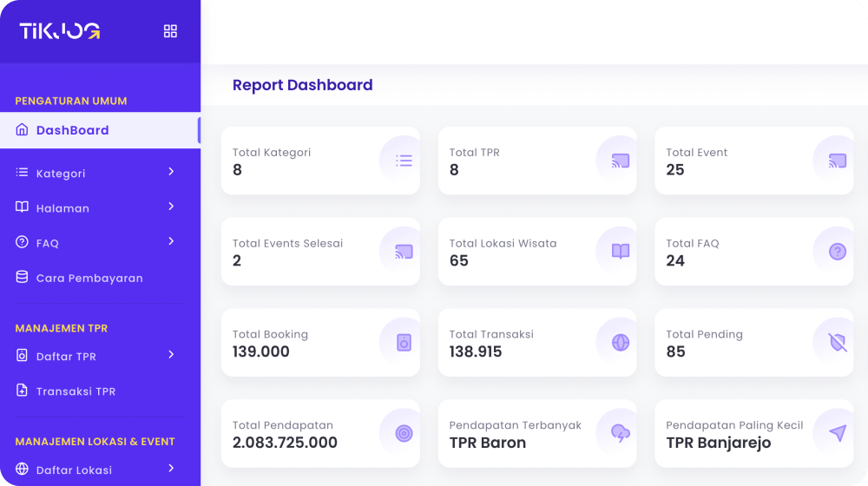The width and height of the screenshot is (868, 486).
Task: Open the Daftar Lokasi menu entry
Action: (74, 470)
